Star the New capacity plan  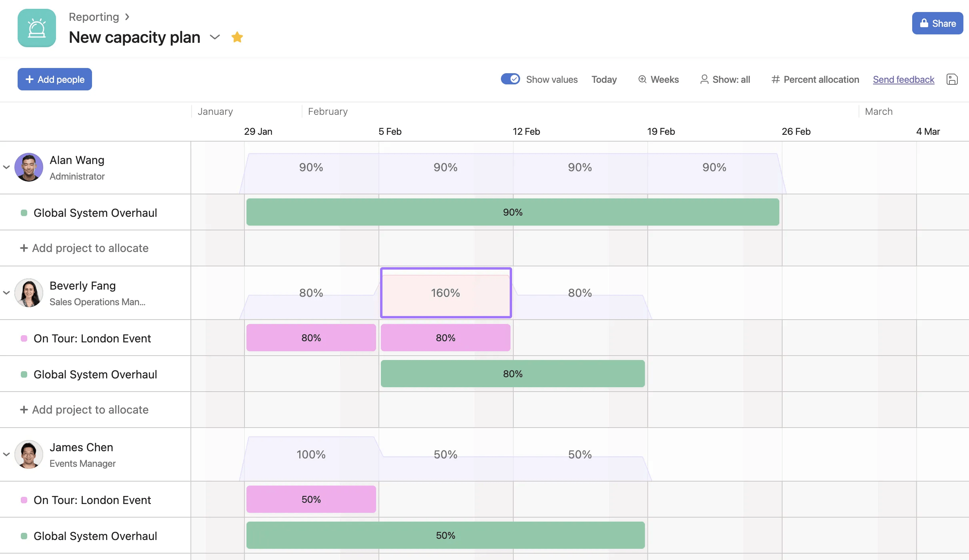coord(238,37)
